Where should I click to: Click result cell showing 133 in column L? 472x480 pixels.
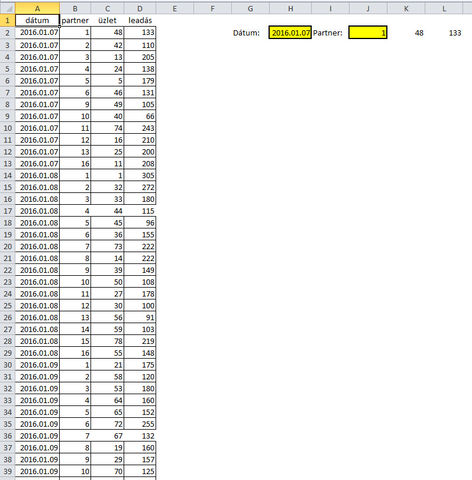point(444,33)
